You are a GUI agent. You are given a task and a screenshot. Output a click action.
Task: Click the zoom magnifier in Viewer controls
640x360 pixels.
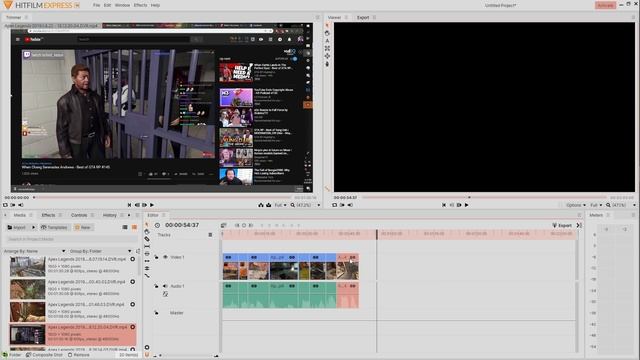608,205
